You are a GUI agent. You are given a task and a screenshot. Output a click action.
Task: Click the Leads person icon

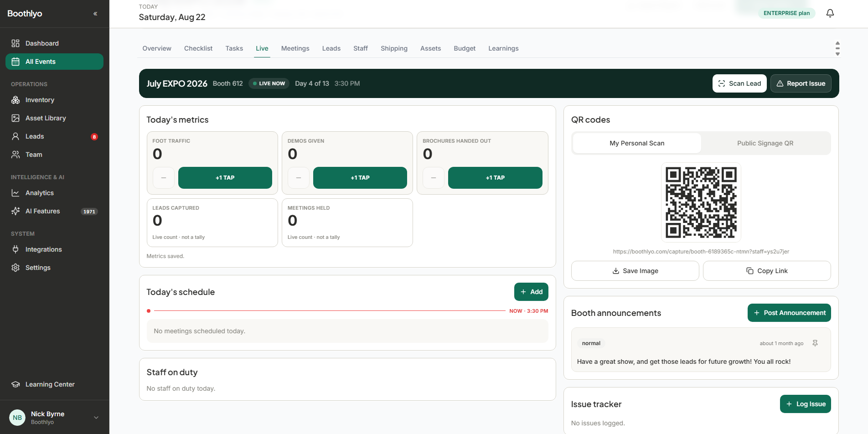[15, 136]
